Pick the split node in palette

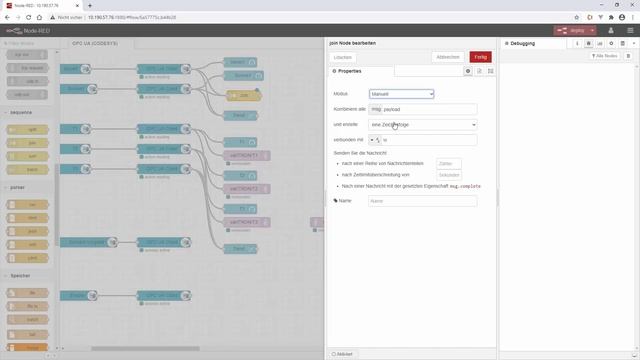tap(28, 129)
